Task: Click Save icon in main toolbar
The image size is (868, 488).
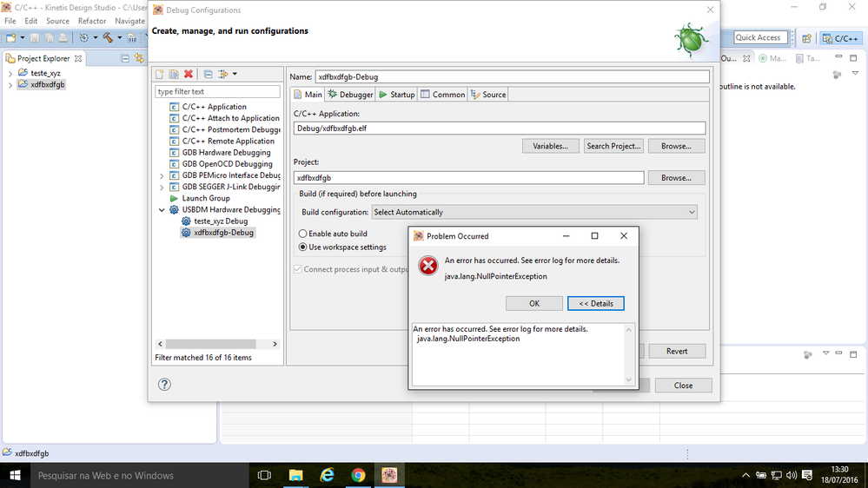Action: point(35,37)
